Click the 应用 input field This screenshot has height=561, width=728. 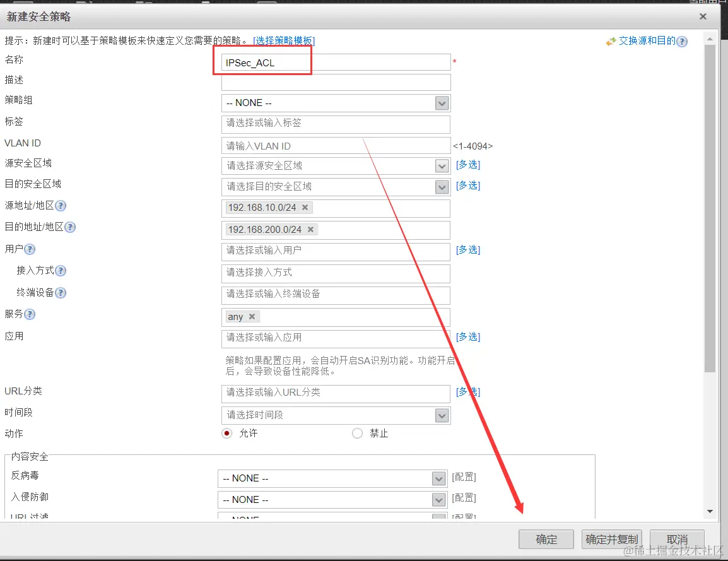(x=336, y=339)
